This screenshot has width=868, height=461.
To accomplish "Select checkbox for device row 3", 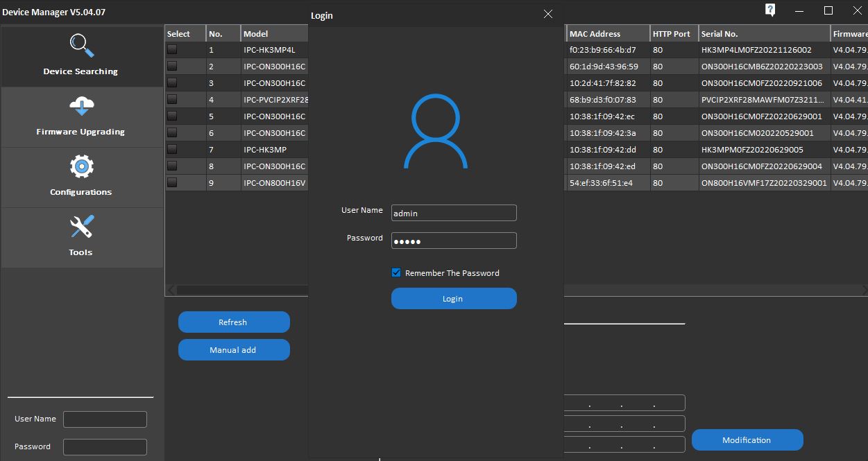I will pyautogui.click(x=172, y=82).
